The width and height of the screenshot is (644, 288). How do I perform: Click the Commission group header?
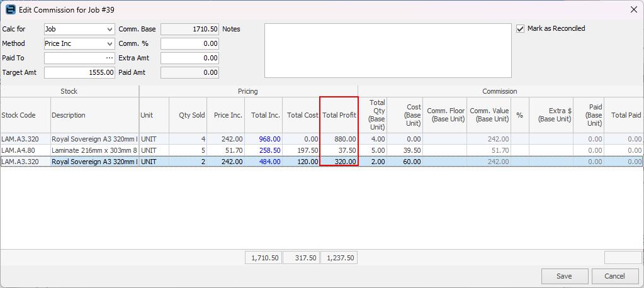point(500,91)
